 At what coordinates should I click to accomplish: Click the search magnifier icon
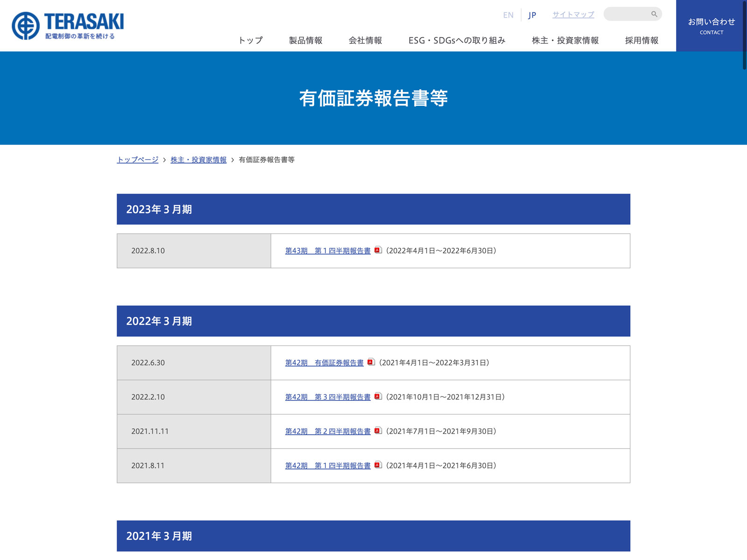654,14
